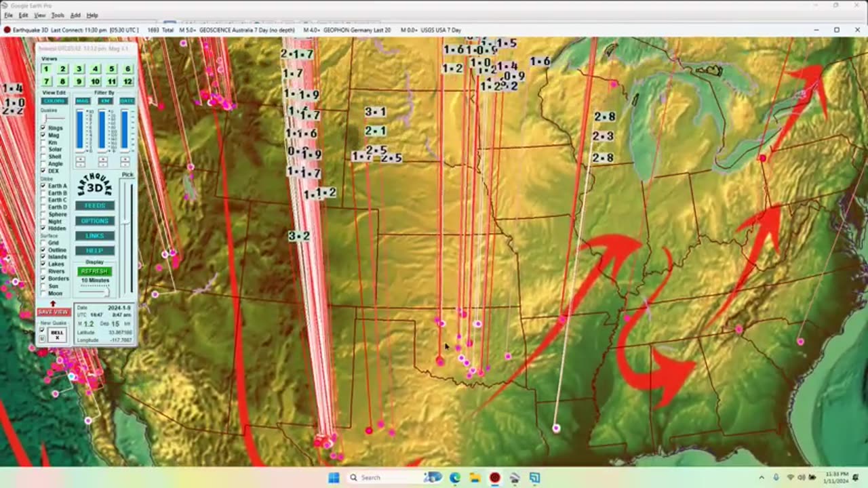The width and height of the screenshot is (868, 488).
Task: Click the taskbar clock showing 11:33 PM
Action: [x=836, y=478]
